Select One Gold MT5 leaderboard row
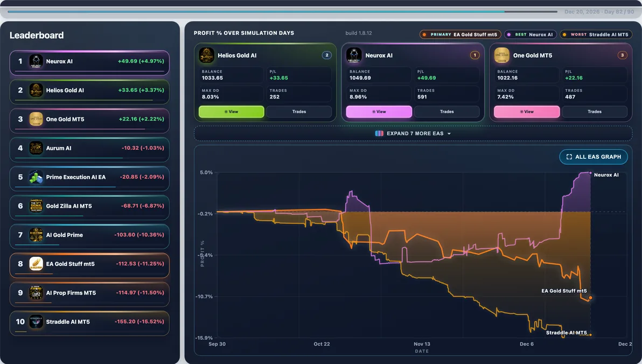 point(89,121)
